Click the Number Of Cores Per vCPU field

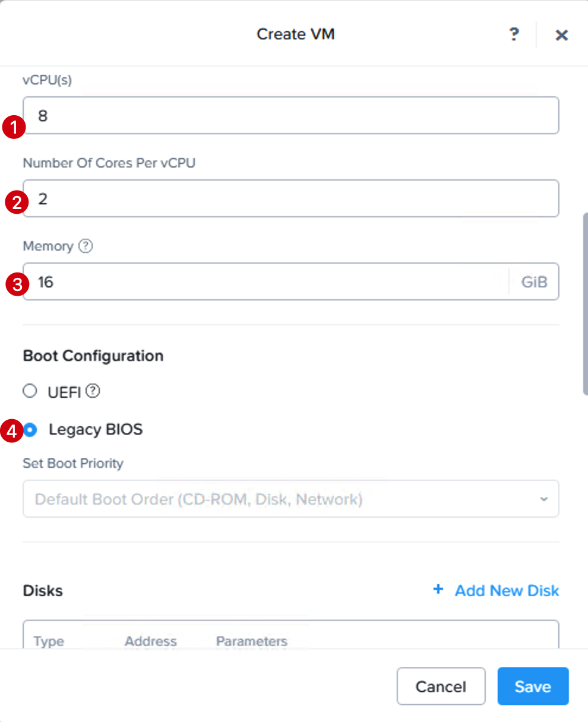coord(291,198)
